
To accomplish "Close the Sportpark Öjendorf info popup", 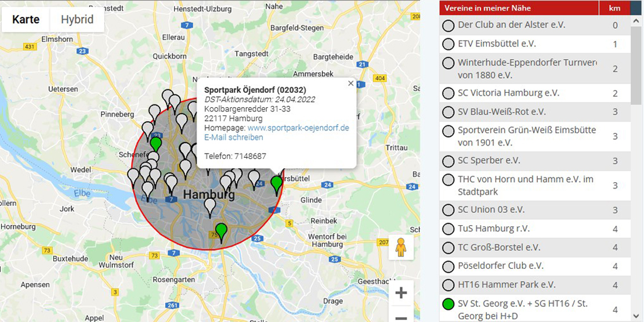I will point(350,84).
